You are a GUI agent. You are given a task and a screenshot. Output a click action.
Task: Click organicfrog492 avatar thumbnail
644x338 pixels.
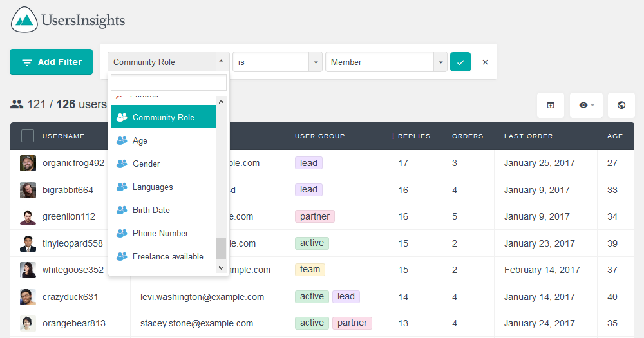pyautogui.click(x=28, y=163)
